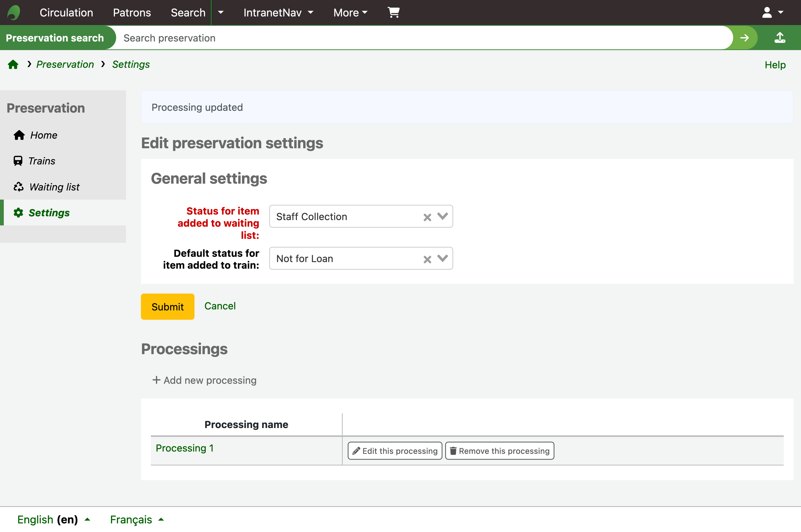This screenshot has height=532, width=801.
Task: Expand the Not for Loan dropdown
Action: [443, 258]
